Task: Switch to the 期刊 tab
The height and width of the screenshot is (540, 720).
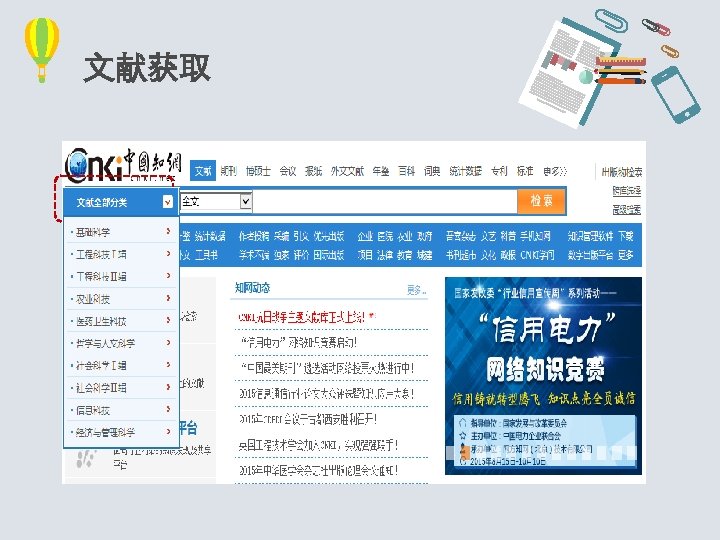Action: click(x=228, y=171)
